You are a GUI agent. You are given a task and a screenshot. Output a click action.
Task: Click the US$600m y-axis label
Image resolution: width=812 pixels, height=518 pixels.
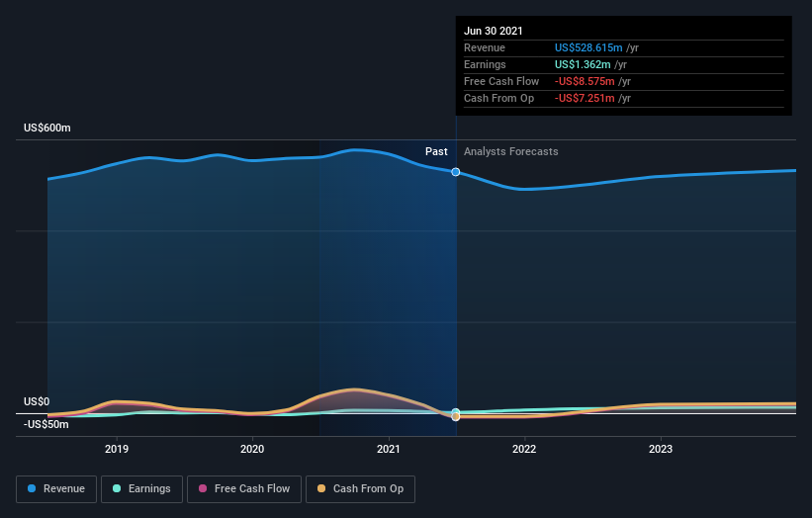47,128
